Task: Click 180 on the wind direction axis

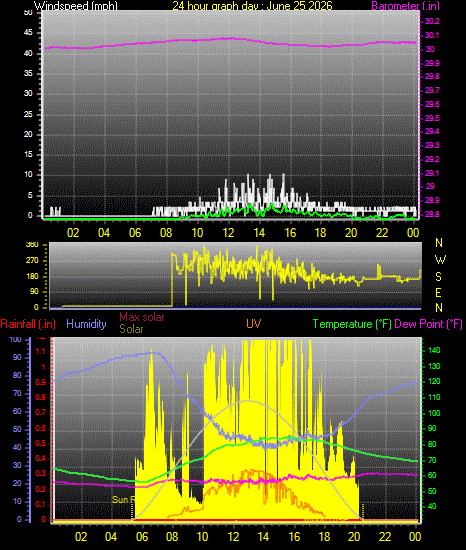Action: tap(32, 277)
